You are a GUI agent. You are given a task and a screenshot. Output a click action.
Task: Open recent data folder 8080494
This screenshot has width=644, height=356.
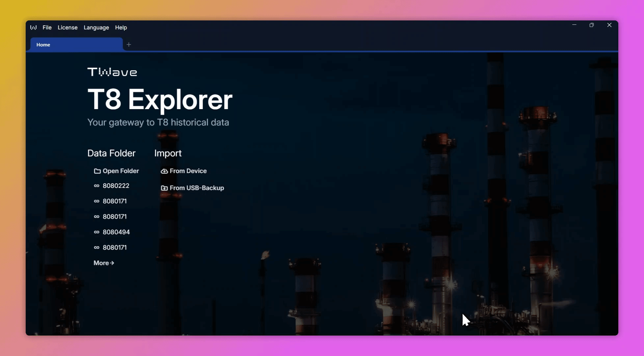[116, 232]
